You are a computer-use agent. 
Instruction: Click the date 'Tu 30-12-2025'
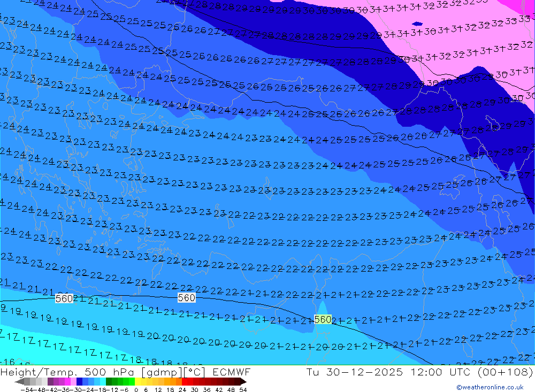point(355,372)
